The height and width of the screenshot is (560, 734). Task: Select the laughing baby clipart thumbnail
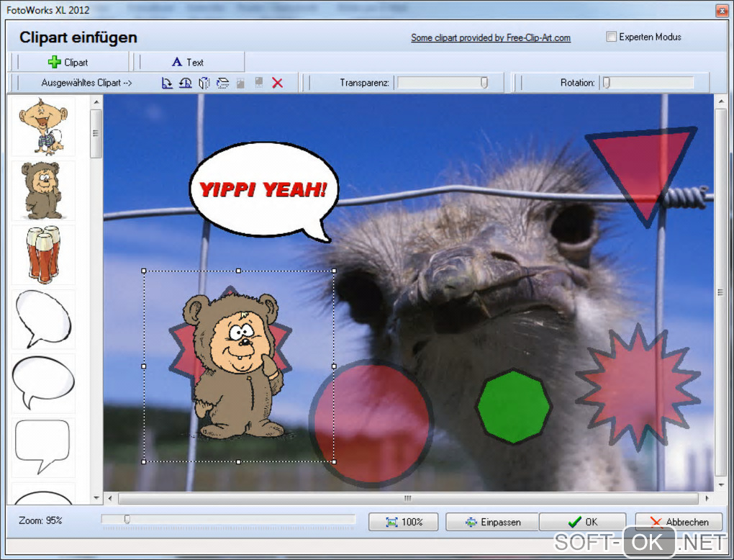point(43,126)
